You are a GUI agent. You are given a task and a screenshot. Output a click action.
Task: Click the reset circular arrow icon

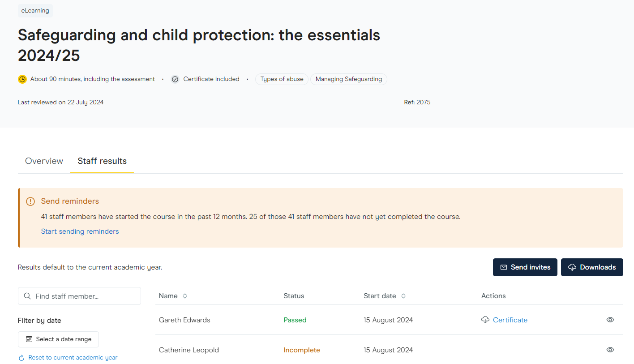pyautogui.click(x=21, y=358)
